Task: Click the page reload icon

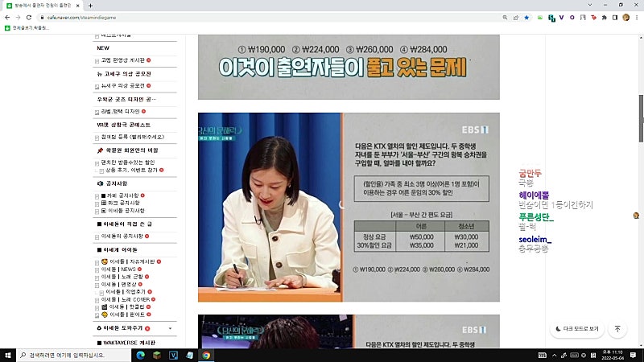Action: click(29, 18)
